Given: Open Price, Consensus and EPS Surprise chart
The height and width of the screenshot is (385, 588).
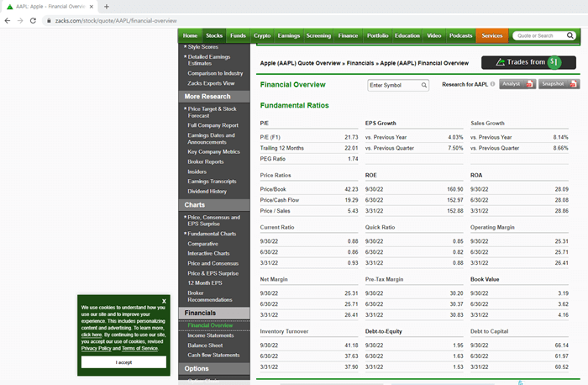Looking at the screenshot, I should click(213, 220).
